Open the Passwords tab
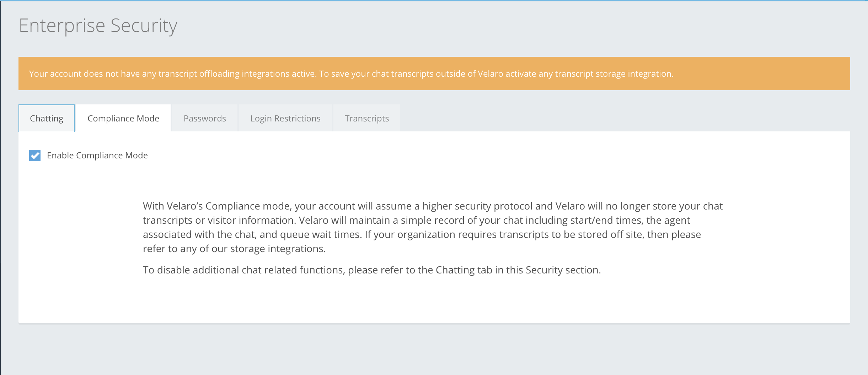 [205, 118]
